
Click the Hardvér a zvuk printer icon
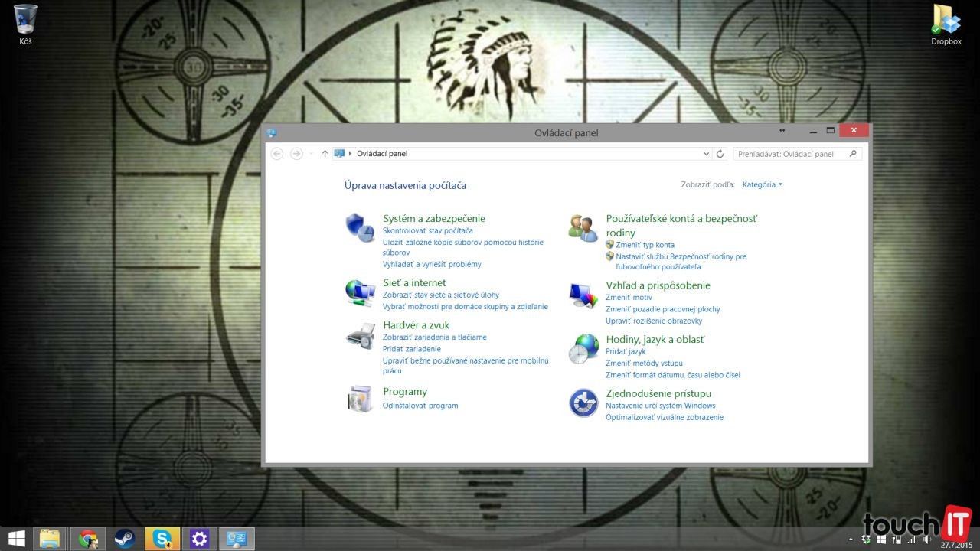point(360,335)
